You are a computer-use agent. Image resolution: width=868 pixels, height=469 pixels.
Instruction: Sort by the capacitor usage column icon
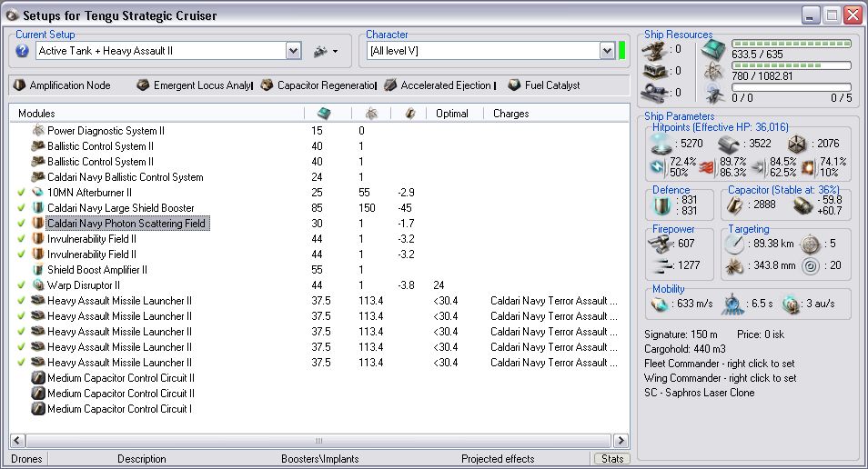click(410, 114)
